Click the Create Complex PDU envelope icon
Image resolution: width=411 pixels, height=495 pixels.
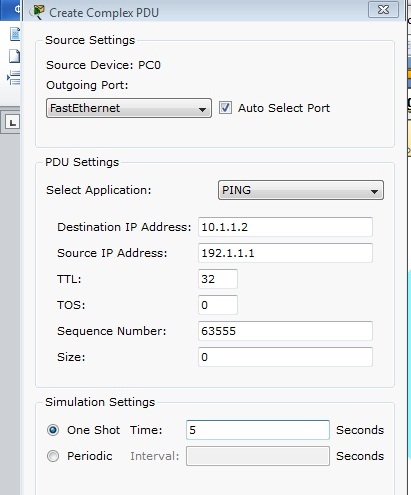37,12
